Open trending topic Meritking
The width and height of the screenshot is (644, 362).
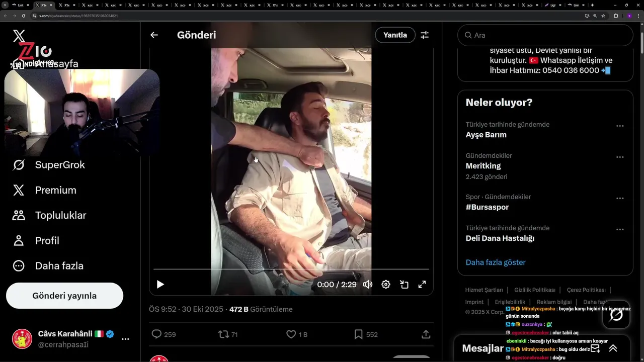point(483,166)
